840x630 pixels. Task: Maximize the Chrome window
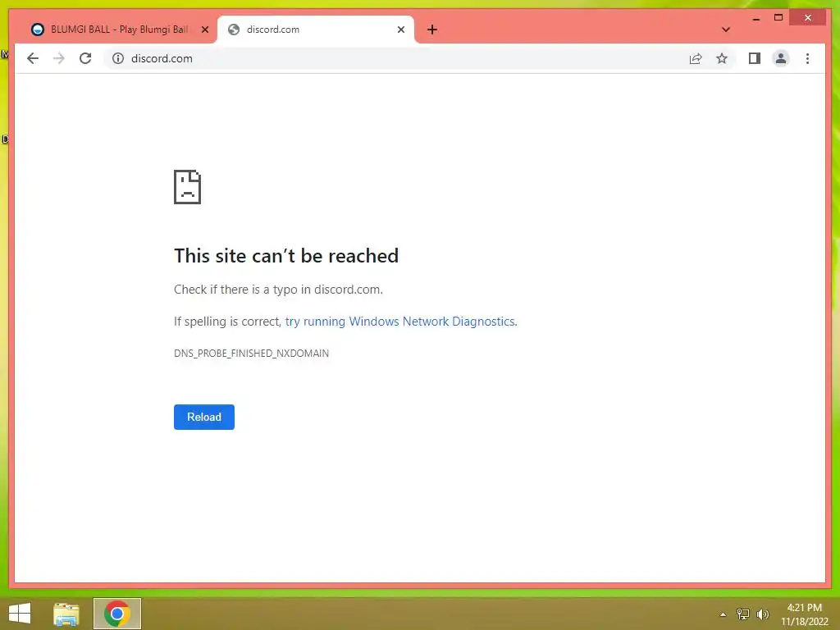pyautogui.click(x=778, y=18)
